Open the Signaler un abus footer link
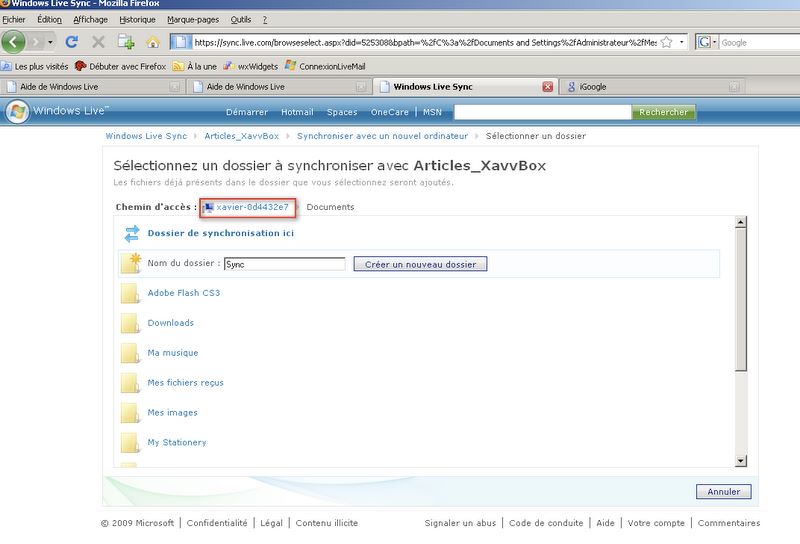This screenshot has height=544, width=800. click(460, 523)
